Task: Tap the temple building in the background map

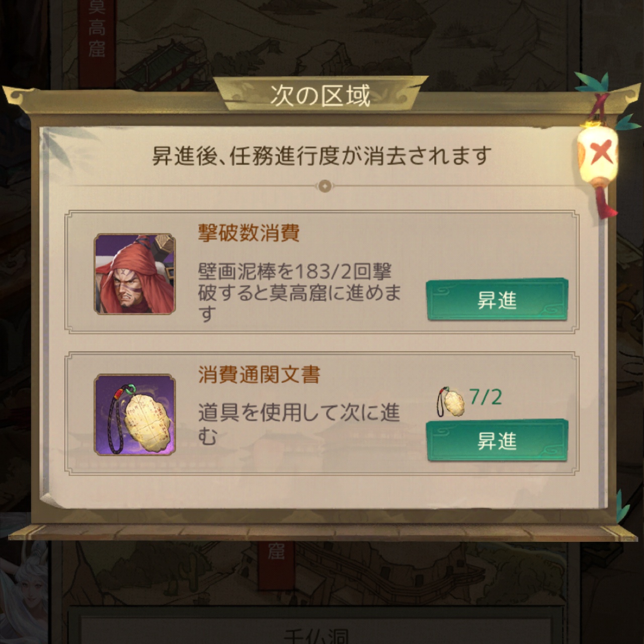Action: (161, 58)
